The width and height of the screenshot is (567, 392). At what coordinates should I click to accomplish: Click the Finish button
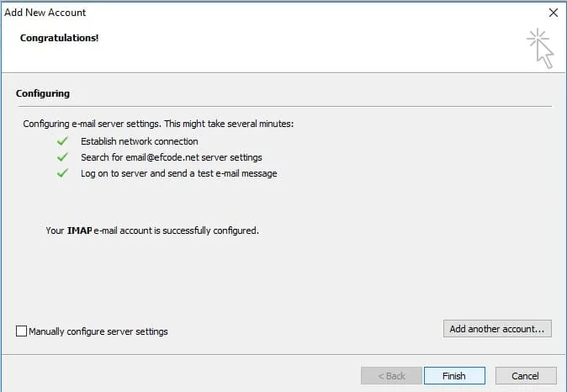[x=454, y=376]
